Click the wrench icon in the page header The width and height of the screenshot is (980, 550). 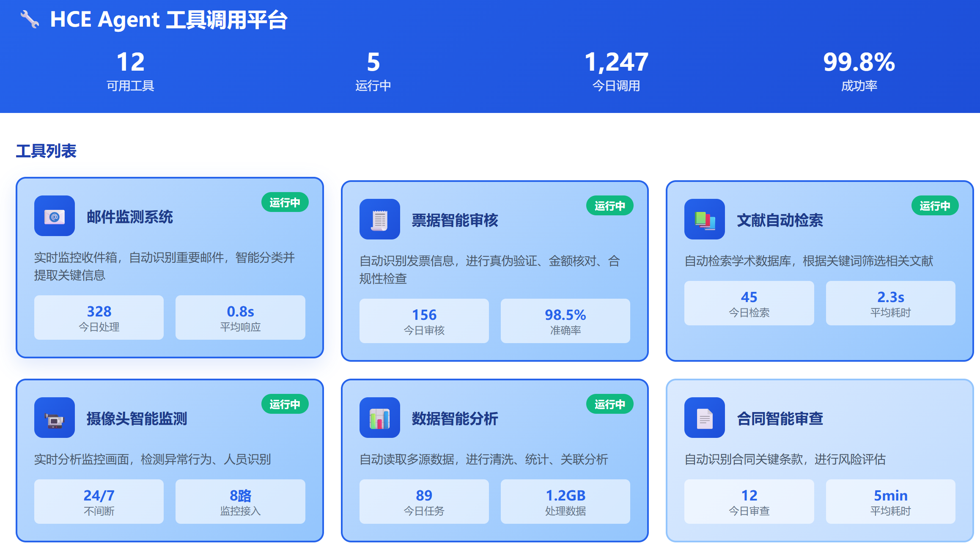(29, 19)
